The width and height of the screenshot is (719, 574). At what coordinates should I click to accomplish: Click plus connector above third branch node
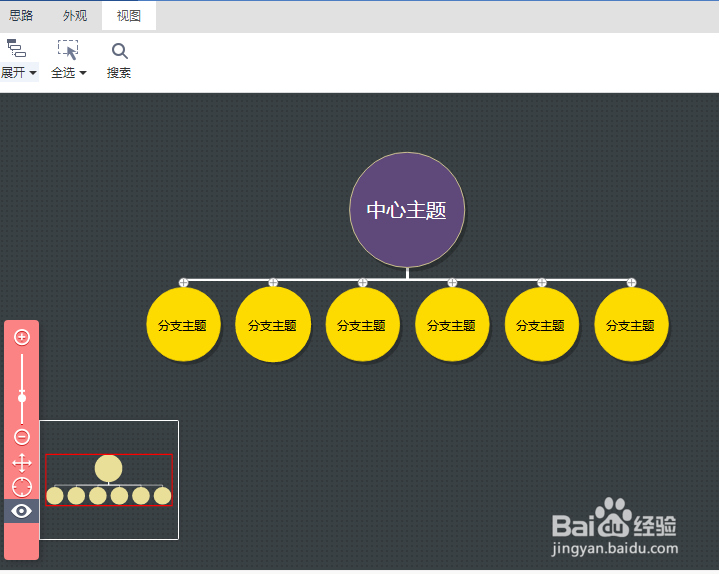(362, 282)
